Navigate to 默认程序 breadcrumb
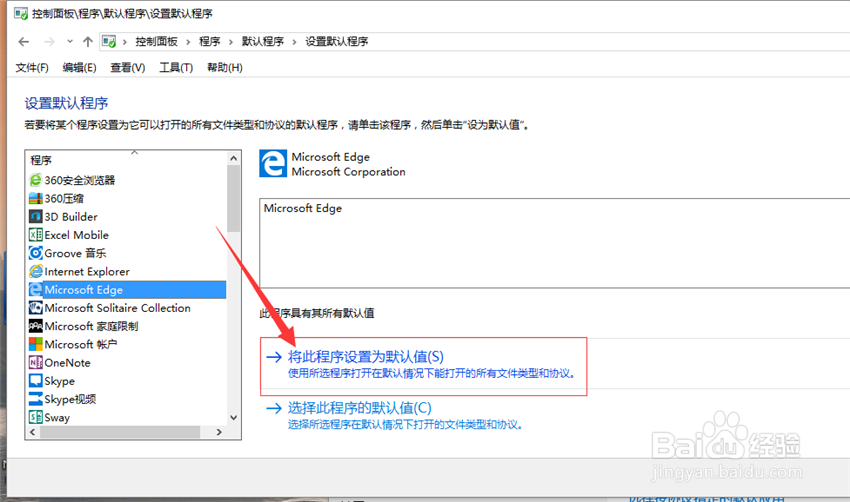850x502 pixels. (x=262, y=42)
